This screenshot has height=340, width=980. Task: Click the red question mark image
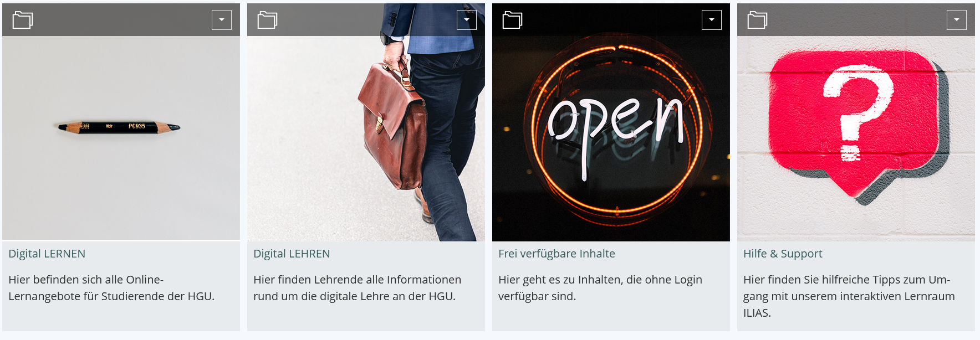(856, 138)
